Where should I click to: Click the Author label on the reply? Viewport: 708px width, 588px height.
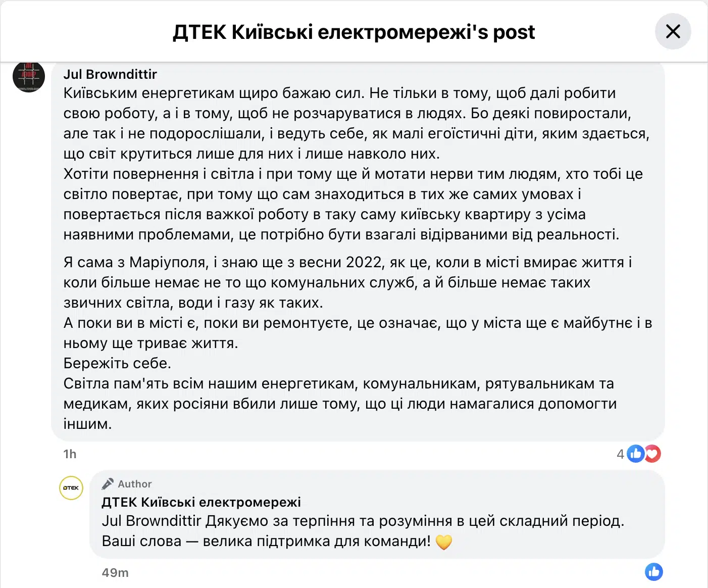[135, 484]
